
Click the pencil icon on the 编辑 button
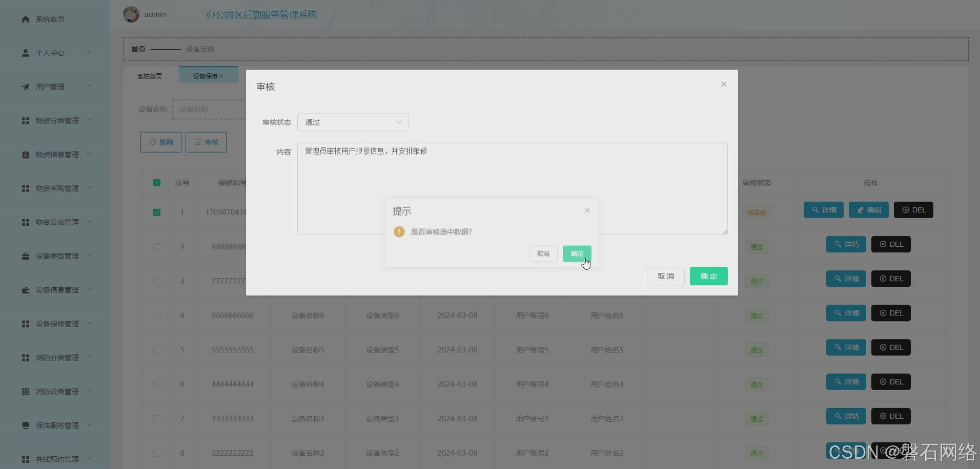click(x=860, y=209)
